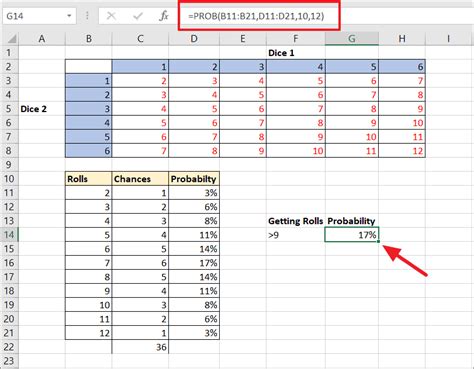Select row 9 header
The image size is (474, 369).
click(x=9, y=165)
